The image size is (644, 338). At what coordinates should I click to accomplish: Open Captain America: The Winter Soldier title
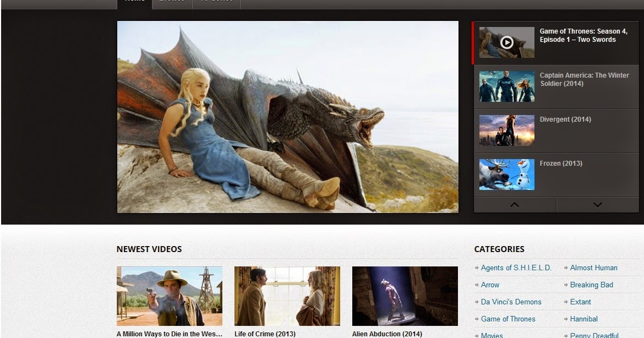tap(584, 79)
